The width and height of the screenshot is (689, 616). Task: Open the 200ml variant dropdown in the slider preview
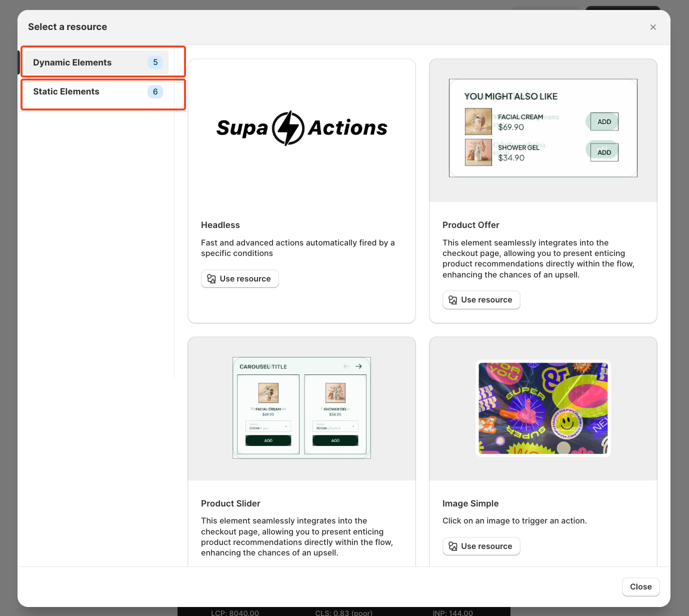coord(268,426)
